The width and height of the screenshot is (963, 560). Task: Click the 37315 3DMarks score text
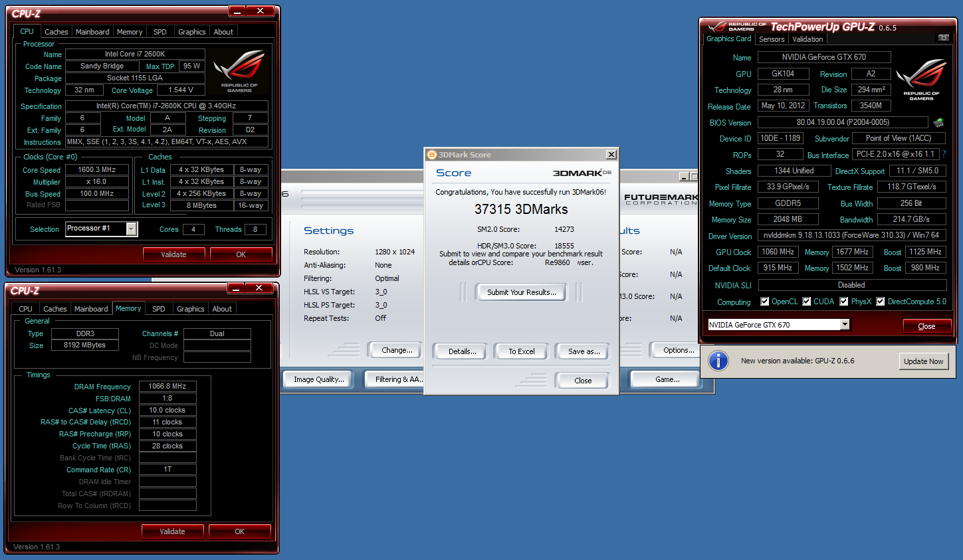[521, 209]
